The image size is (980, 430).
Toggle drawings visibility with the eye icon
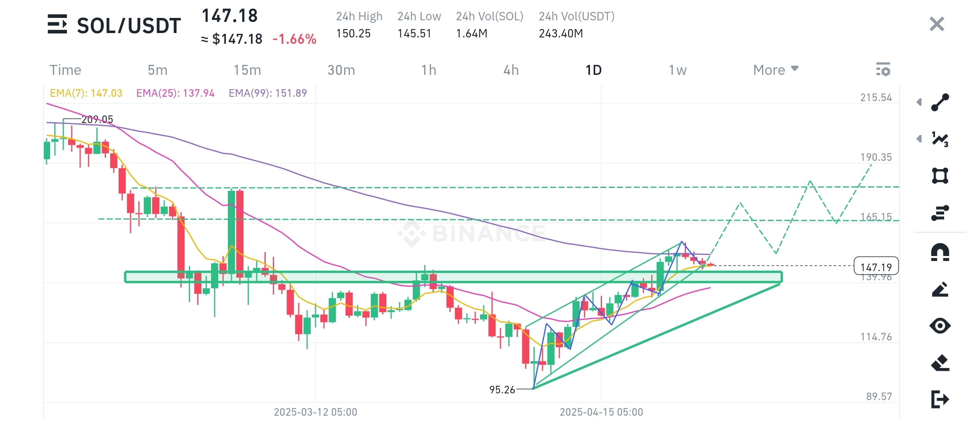(940, 326)
